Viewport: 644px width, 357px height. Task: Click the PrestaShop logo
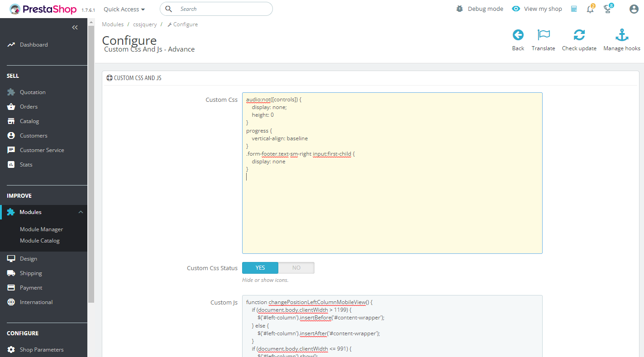tap(43, 9)
